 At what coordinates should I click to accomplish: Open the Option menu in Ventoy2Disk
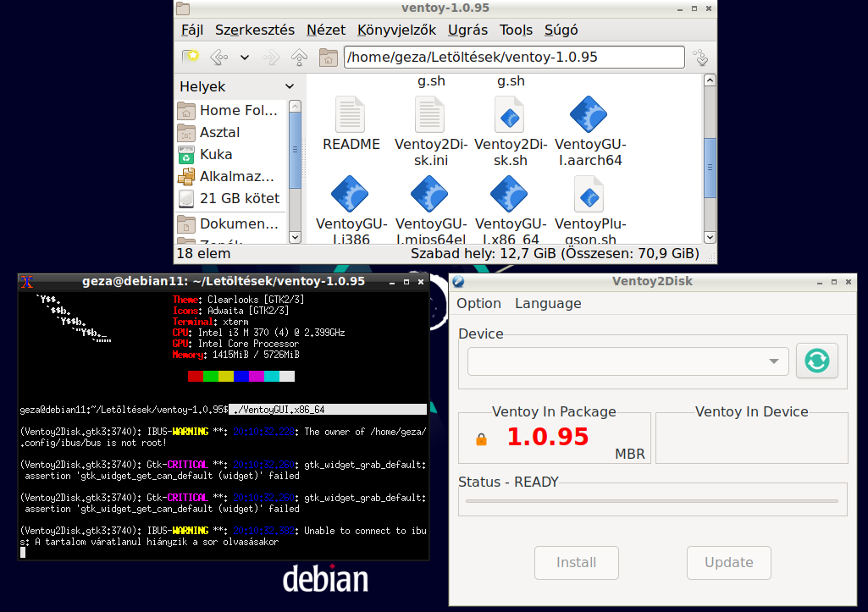478,303
